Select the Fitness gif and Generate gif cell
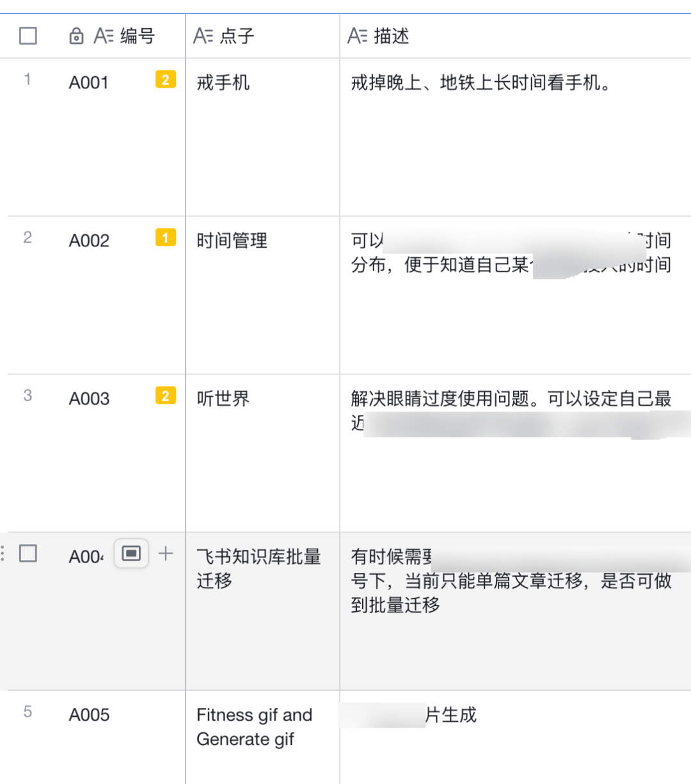 click(254, 726)
